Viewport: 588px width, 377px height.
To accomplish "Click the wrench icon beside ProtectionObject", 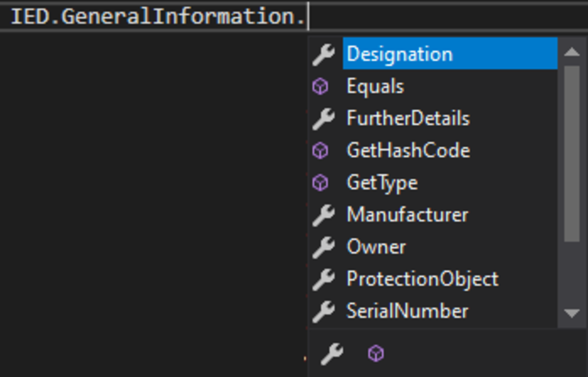I will (x=324, y=280).
